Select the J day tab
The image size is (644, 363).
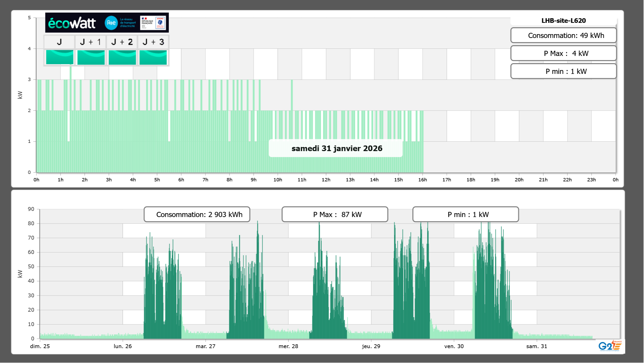[x=59, y=42]
